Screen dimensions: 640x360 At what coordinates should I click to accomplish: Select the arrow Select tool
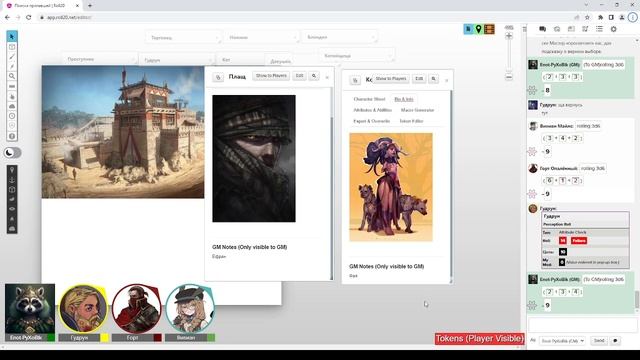point(12,37)
